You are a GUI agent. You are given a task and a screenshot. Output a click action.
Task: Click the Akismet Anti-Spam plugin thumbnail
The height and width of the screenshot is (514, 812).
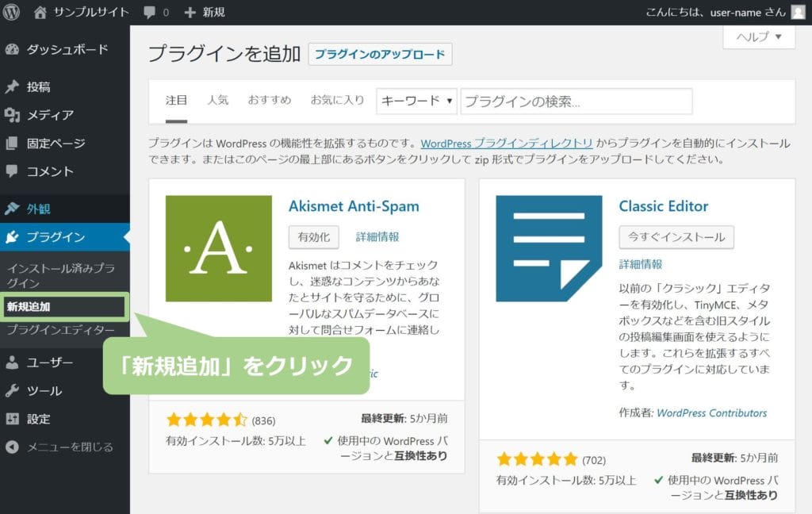click(219, 248)
